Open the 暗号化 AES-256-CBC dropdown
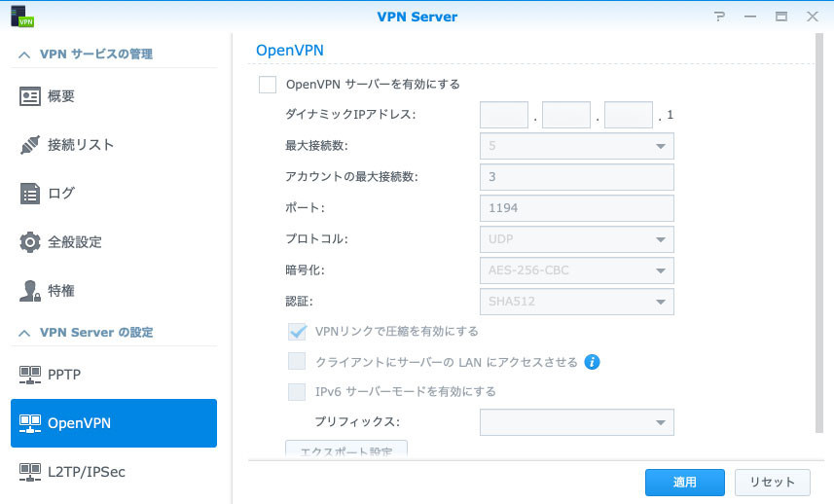 coord(576,270)
